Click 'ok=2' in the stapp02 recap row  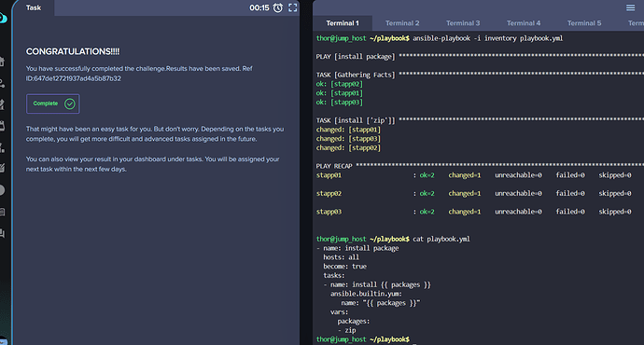(427, 193)
